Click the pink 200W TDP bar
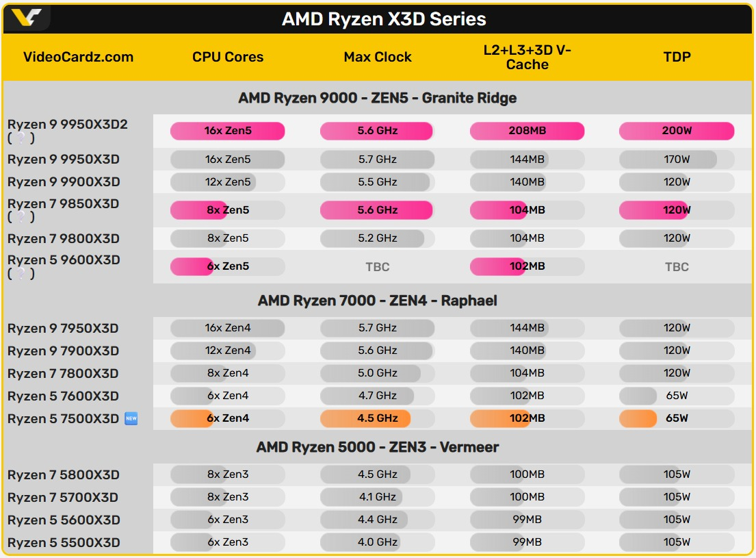Screen dimensions: 756x558 coord(677,131)
